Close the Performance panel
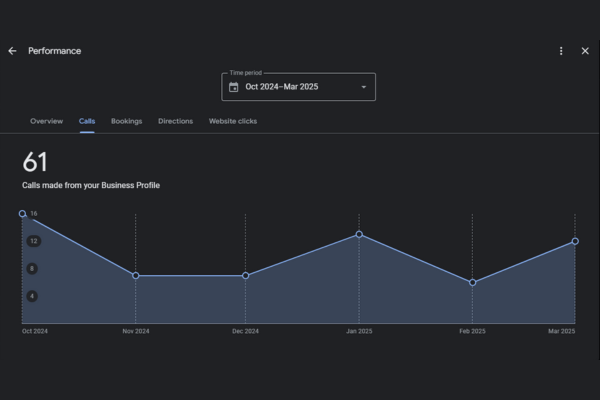The width and height of the screenshot is (600, 400). tap(585, 51)
